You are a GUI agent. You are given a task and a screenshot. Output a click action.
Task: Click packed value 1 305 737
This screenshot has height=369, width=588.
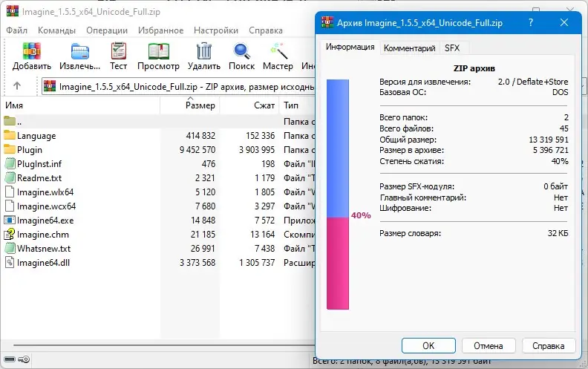click(x=257, y=263)
